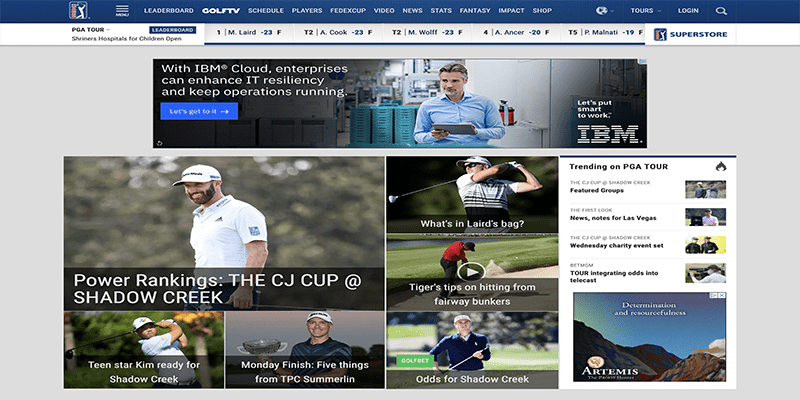800x400 pixels.
Task: Click the IBM logo in banner ad
Action: [608, 134]
